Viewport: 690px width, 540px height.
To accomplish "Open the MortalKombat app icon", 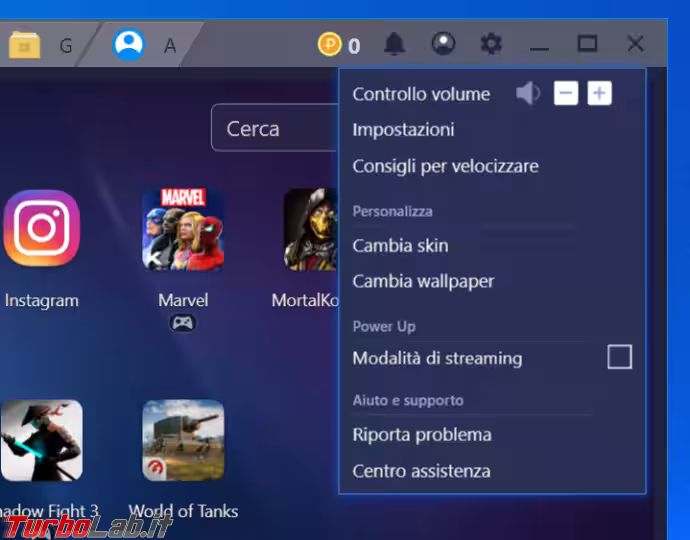I will [311, 229].
